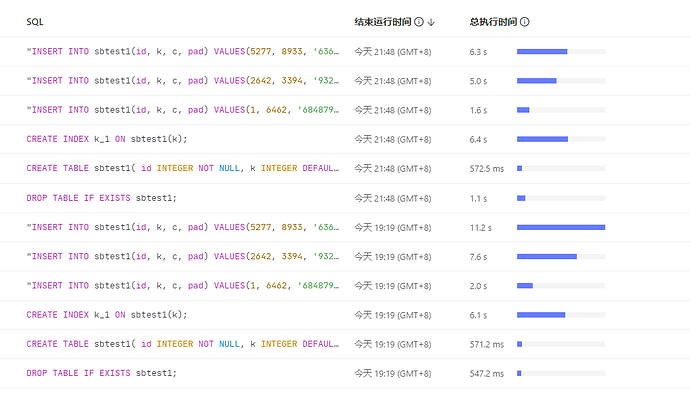Open the DROP TABLE statement taking 547.2 ms
The width and height of the screenshot is (690, 396).
click(x=102, y=373)
